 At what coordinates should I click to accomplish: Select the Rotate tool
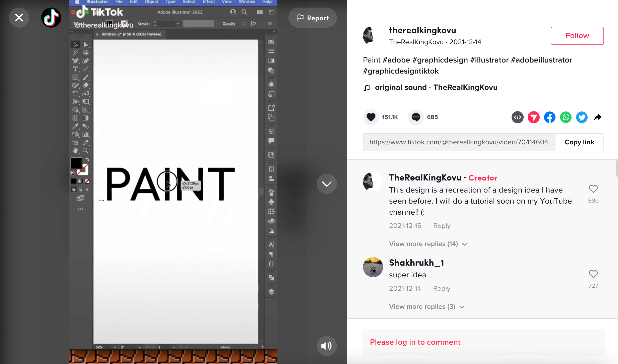(75, 93)
